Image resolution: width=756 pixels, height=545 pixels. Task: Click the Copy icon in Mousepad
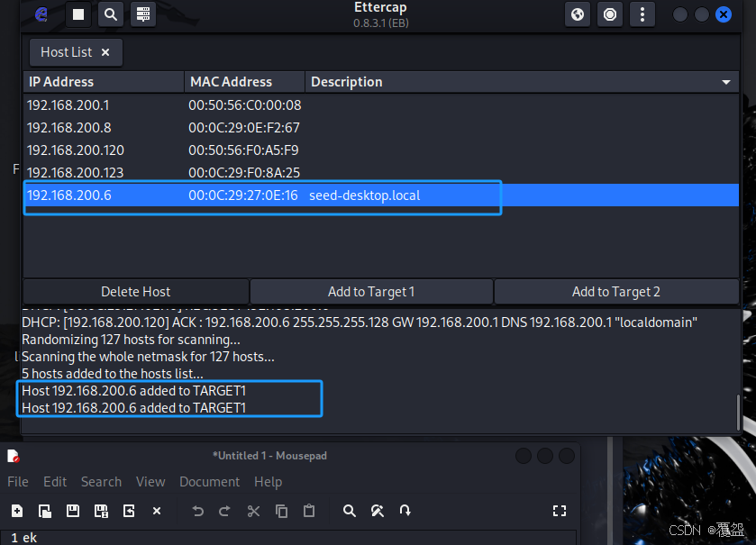point(281,511)
